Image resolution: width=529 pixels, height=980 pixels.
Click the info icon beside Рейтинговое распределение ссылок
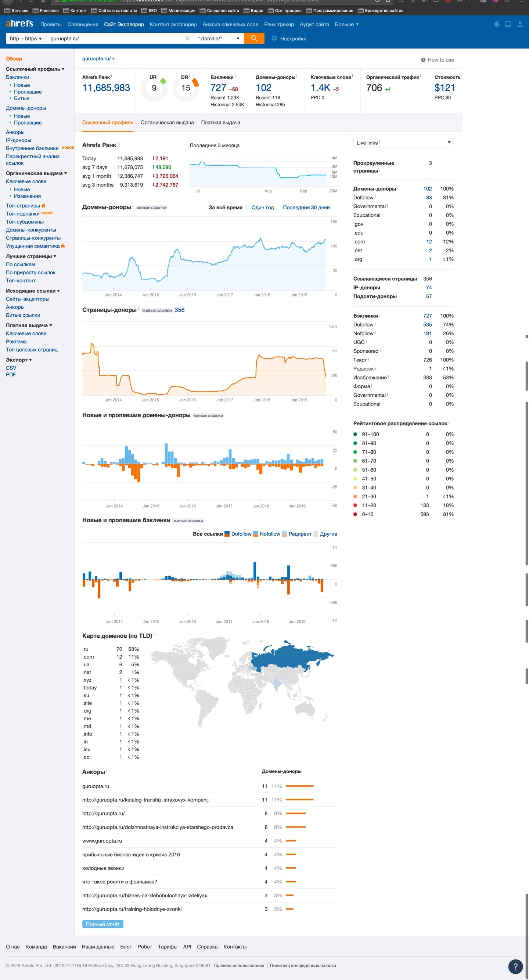(x=449, y=423)
